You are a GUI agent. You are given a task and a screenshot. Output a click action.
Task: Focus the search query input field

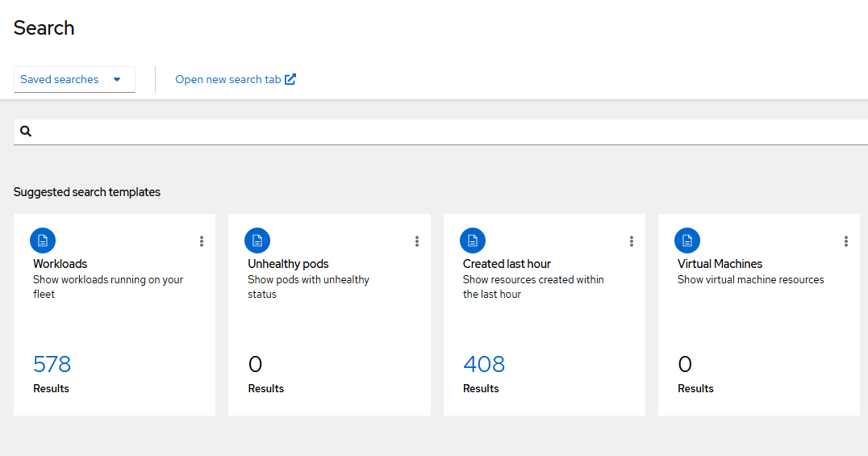click(449, 132)
